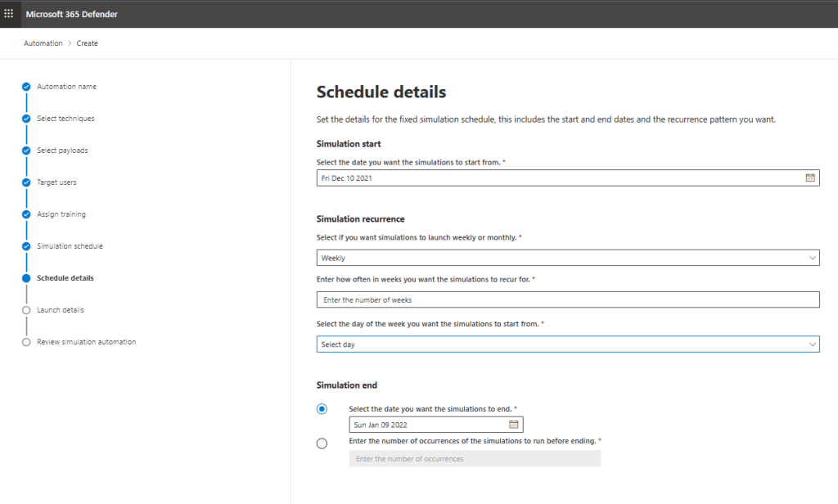Open the Simulation end calendar picker icon
Screen dimensions: 838x504
click(514, 425)
